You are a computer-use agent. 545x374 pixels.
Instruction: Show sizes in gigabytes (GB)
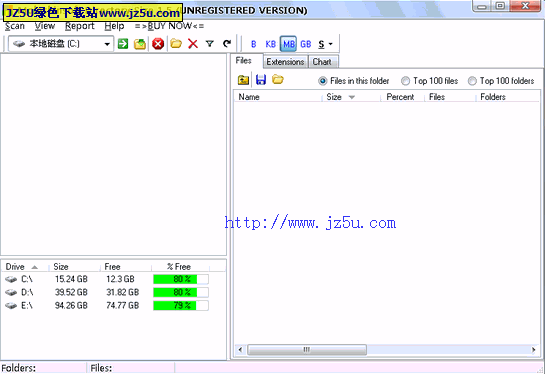[306, 44]
